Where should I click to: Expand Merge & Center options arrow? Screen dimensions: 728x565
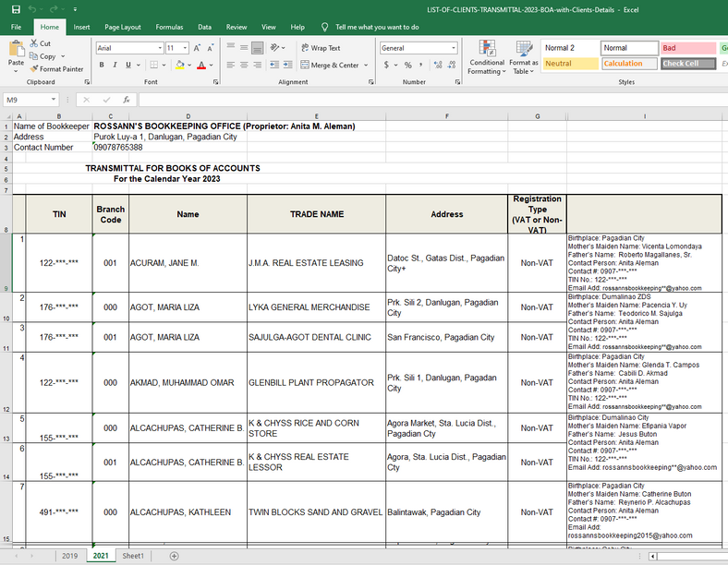click(366, 65)
